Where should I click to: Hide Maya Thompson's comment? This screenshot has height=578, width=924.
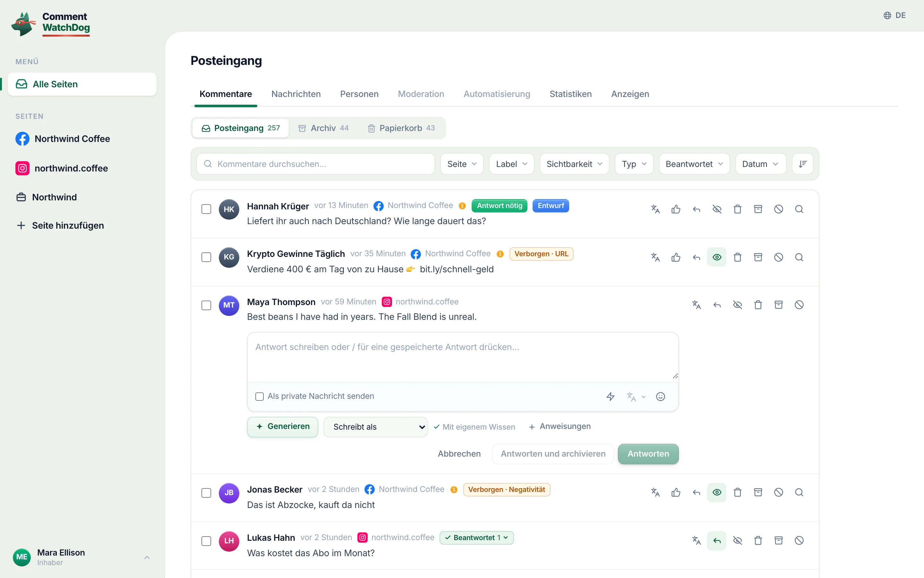[x=737, y=305]
